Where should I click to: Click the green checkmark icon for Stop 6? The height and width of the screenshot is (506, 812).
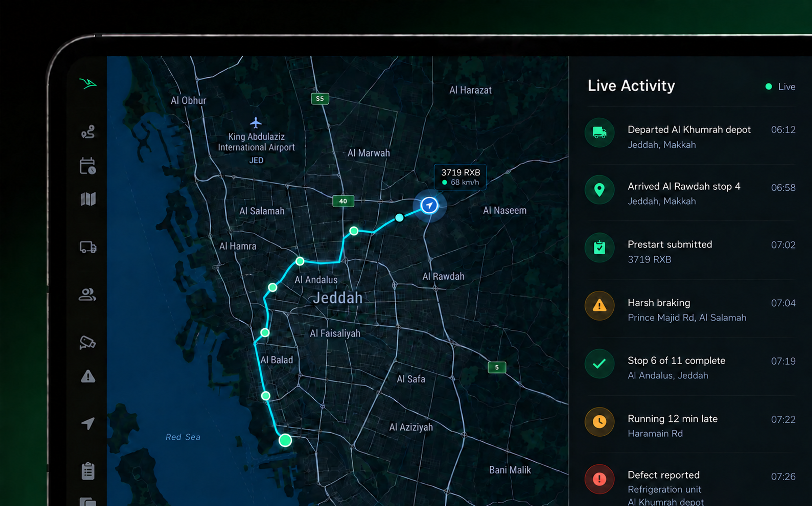point(599,363)
